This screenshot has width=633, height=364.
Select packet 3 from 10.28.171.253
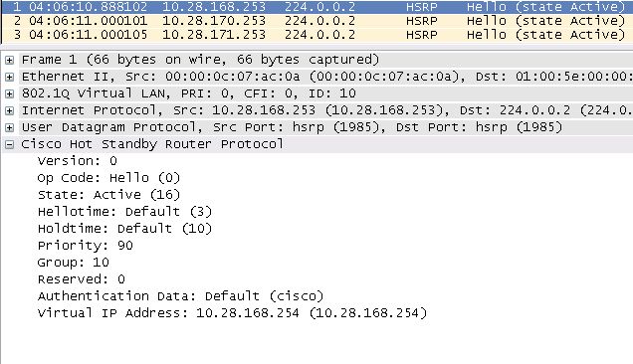[x=317, y=34]
